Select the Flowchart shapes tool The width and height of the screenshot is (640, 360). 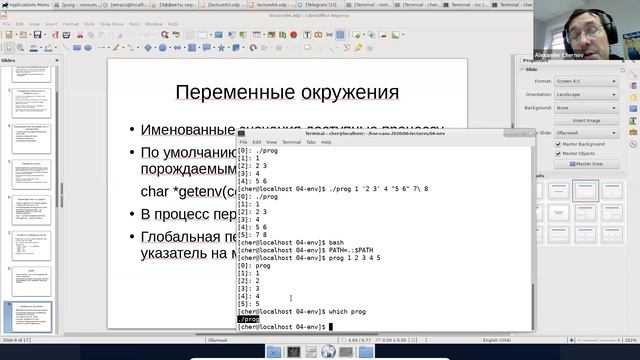click(x=192, y=48)
